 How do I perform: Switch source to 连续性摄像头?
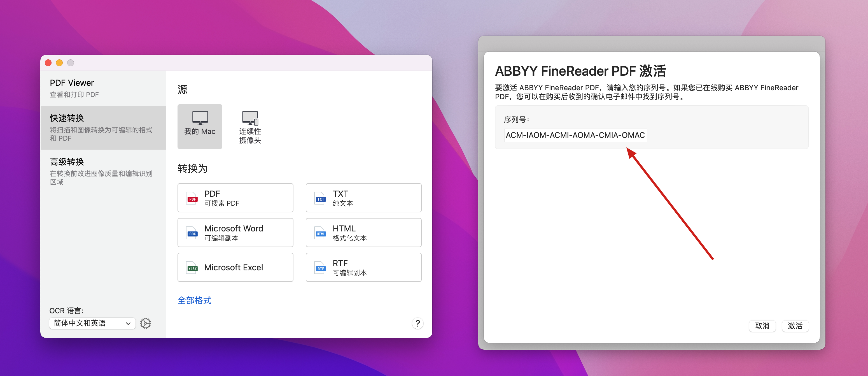(x=250, y=126)
